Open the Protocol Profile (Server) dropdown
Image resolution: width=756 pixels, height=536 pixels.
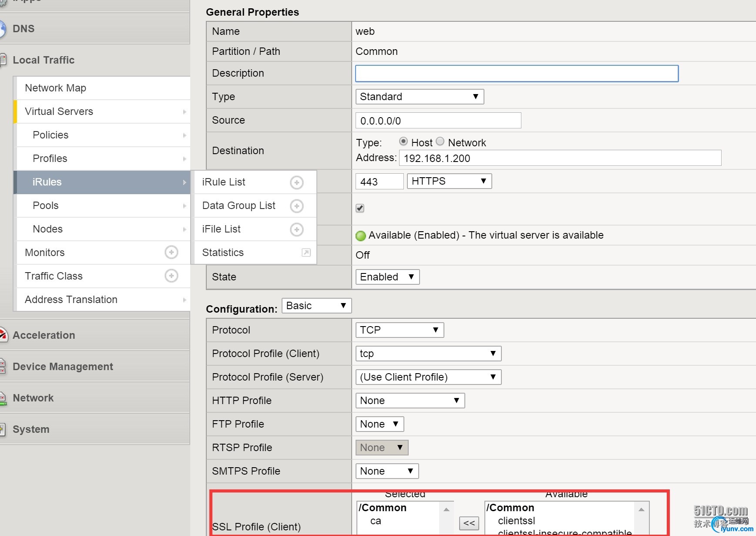coord(428,377)
